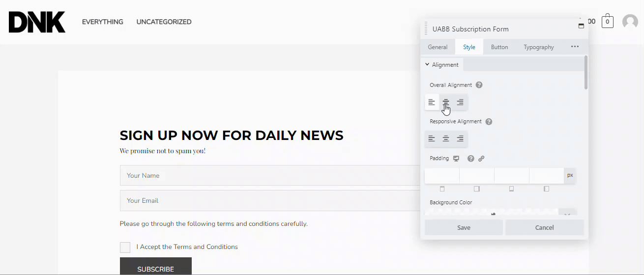Open the shopping cart icon
This screenshot has width=644, height=275.
(608, 22)
